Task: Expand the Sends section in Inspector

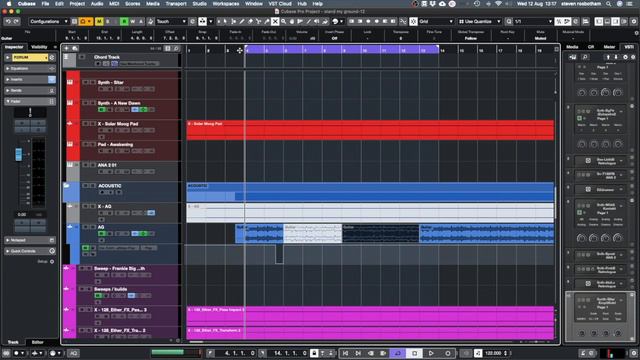Action: point(30,90)
